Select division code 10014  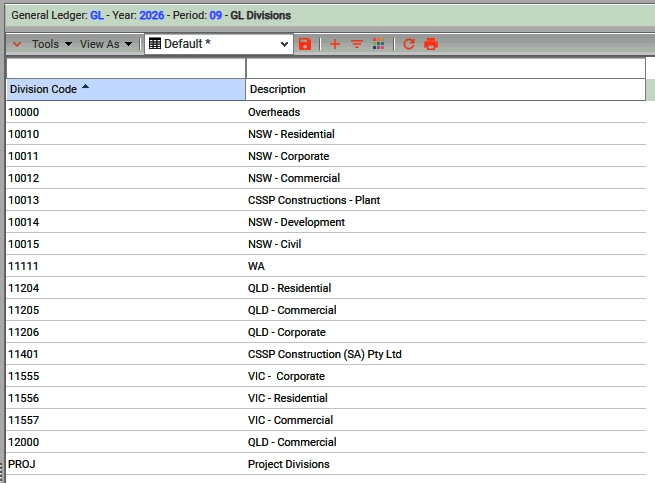point(23,222)
